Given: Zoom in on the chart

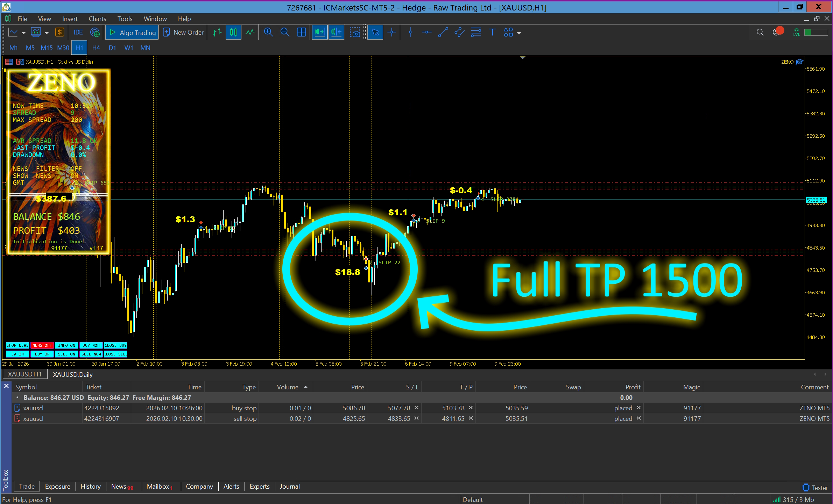Looking at the screenshot, I should coord(268,33).
